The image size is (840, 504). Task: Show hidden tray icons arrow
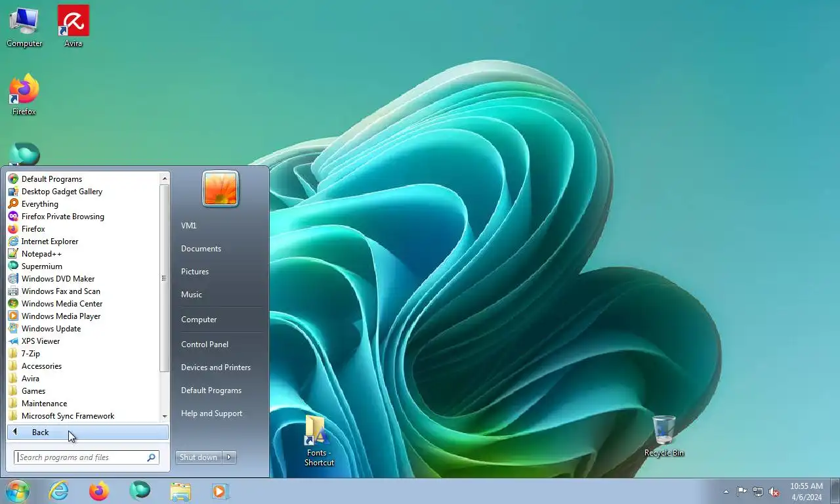tap(726, 492)
